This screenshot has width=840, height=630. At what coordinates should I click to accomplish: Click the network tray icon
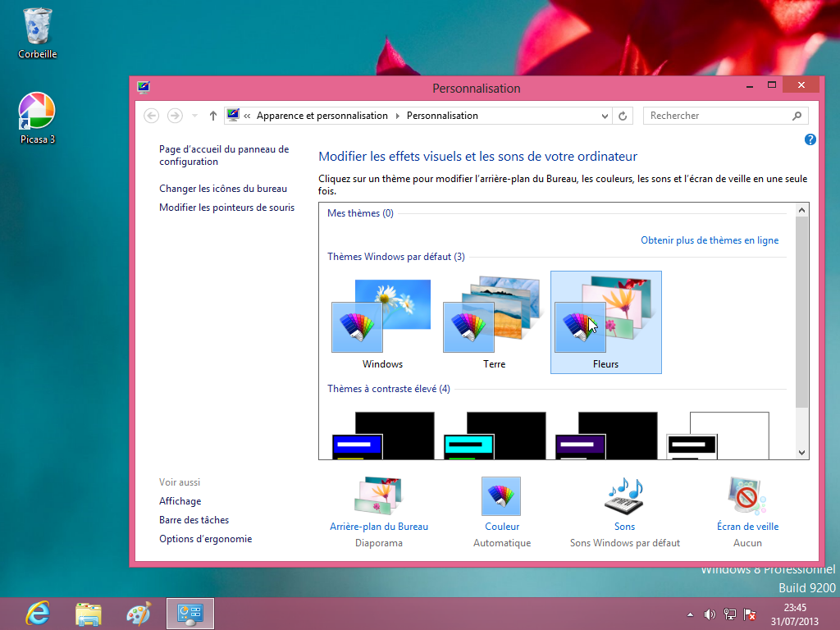[729, 614]
